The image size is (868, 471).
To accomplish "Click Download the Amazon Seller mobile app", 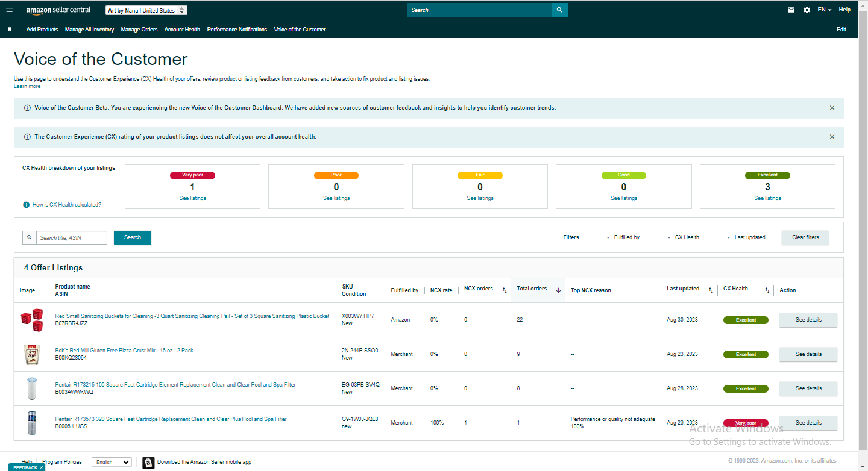I will pyautogui.click(x=204, y=462).
